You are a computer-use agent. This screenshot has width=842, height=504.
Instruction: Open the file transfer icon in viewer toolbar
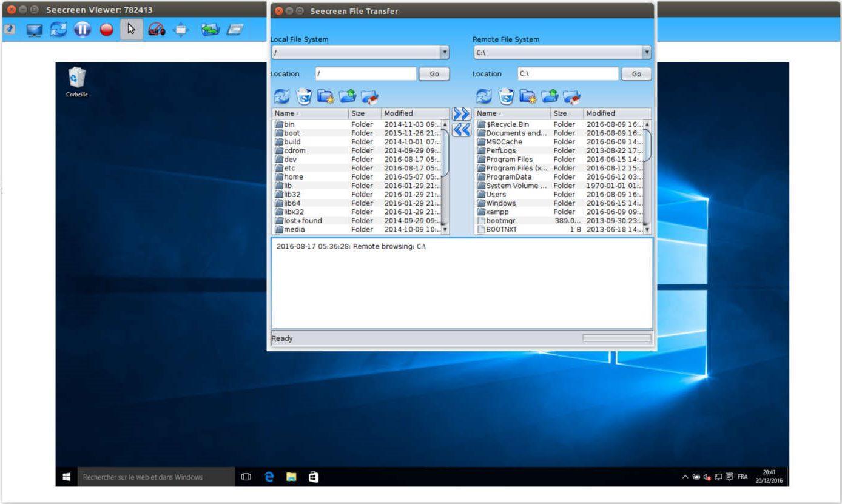(x=210, y=30)
